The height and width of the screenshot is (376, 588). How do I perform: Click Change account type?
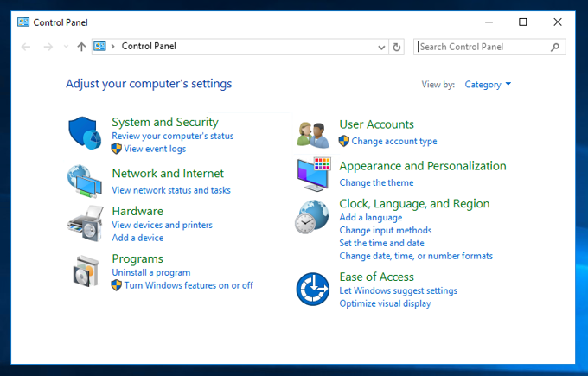click(x=394, y=142)
